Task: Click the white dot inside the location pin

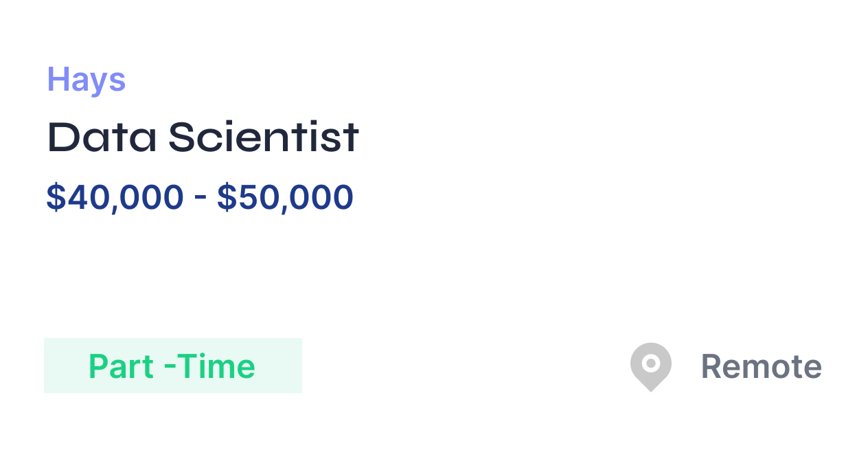Action: coord(651,362)
